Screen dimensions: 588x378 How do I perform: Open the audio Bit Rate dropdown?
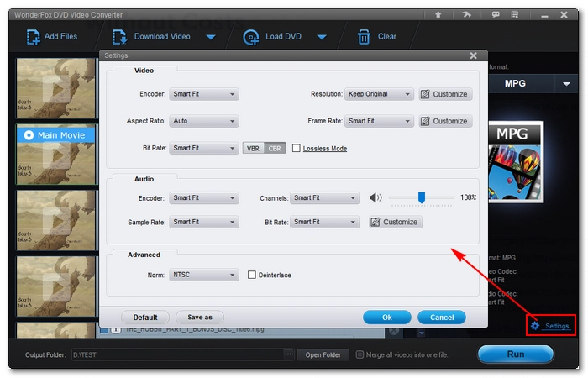pyautogui.click(x=324, y=222)
